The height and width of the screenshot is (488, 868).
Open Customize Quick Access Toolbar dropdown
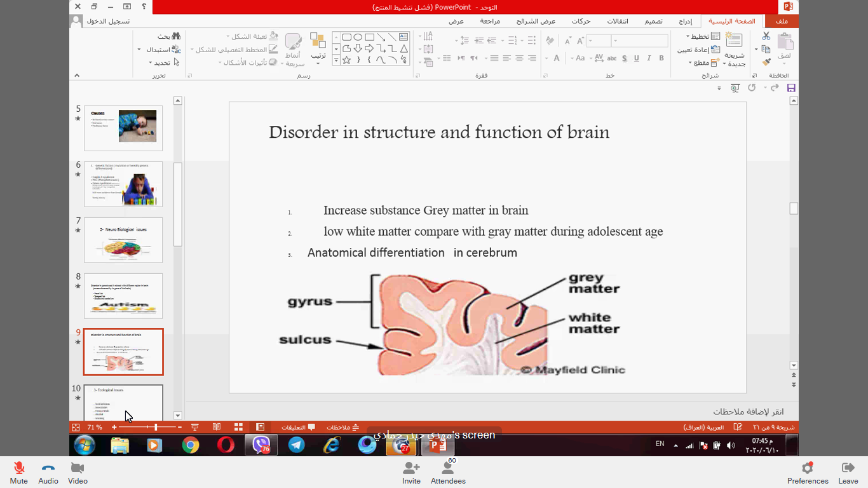(x=719, y=88)
